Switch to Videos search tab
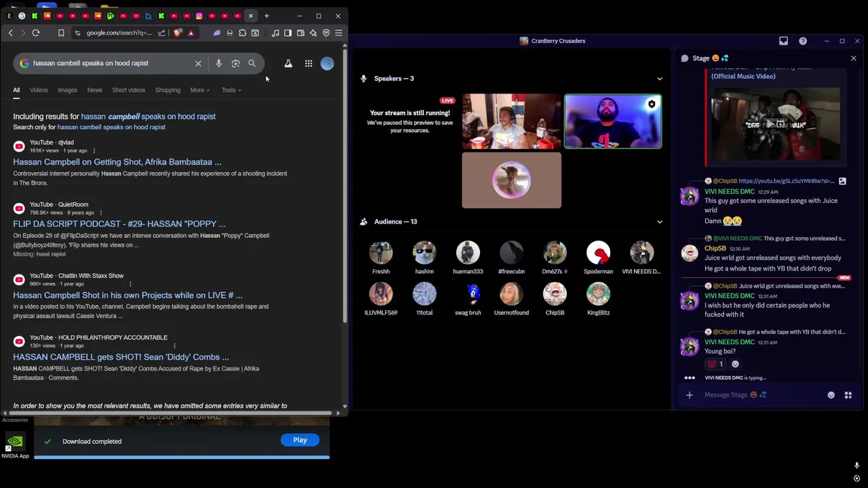 coord(39,90)
